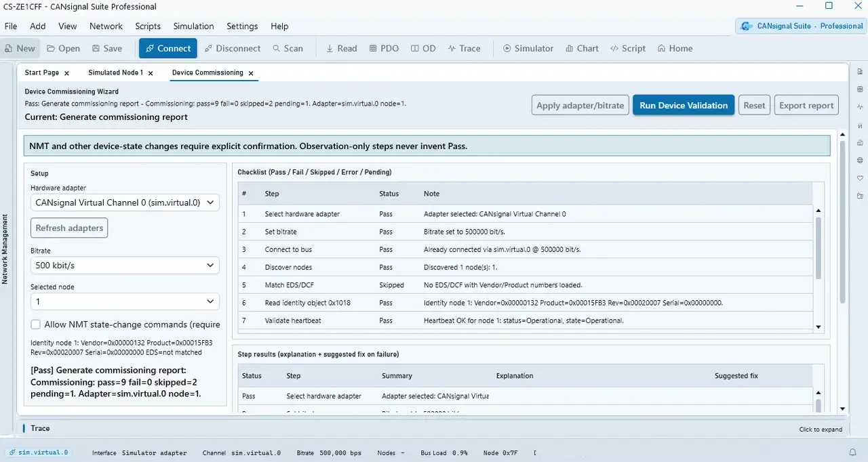Open the Selected node dropdown

(125, 301)
